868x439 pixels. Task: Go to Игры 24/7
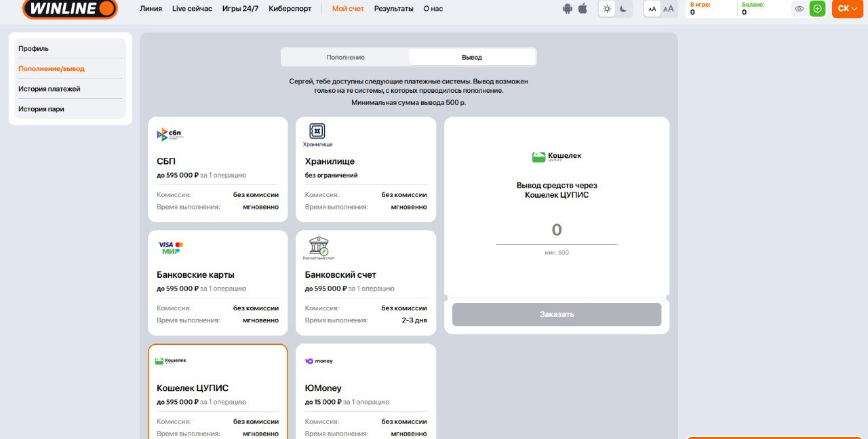tap(240, 9)
